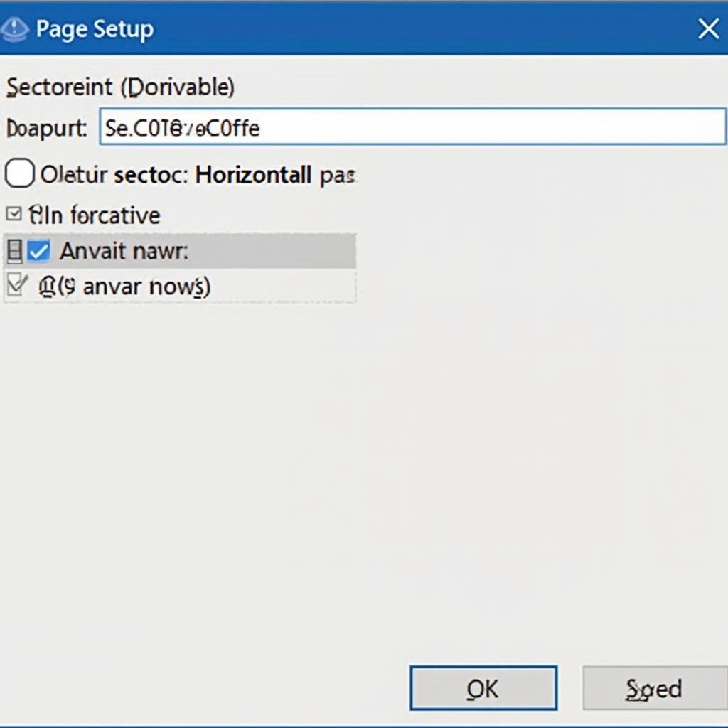Click the bold Horizontall text
Image resolution: width=728 pixels, height=728 pixels.
[253, 174]
